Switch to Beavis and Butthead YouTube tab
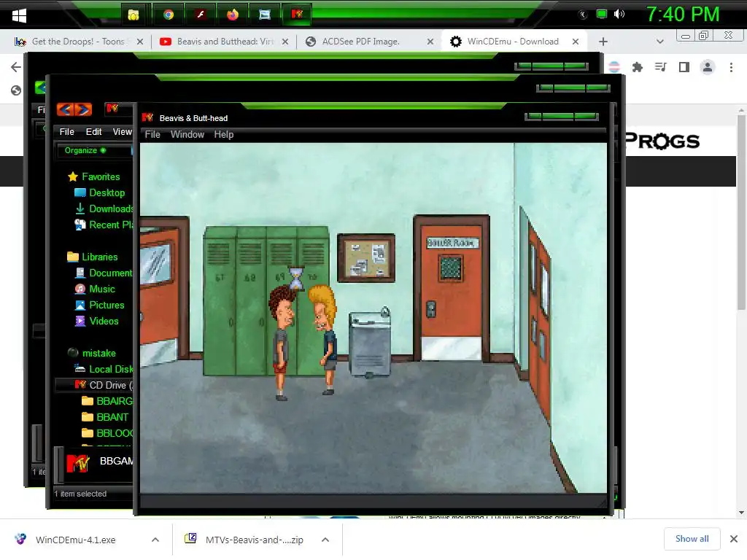 (x=225, y=42)
